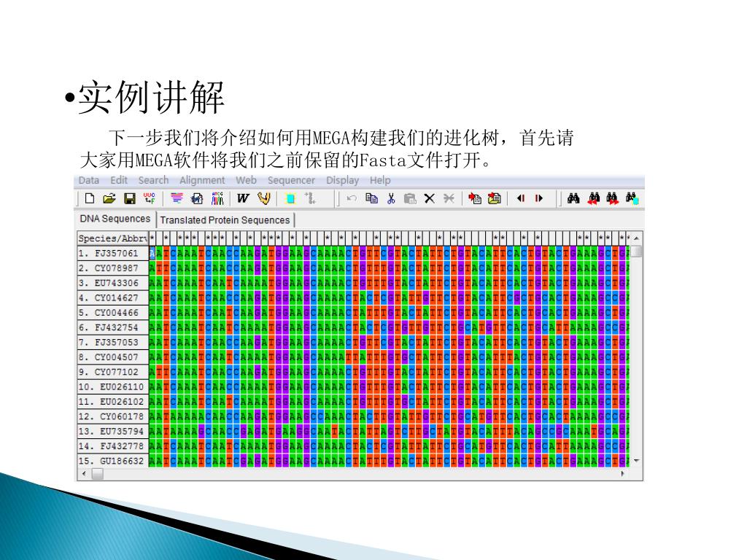Click the vertical scrollbar down arrow
The width and height of the screenshot is (747, 560).
point(636,461)
